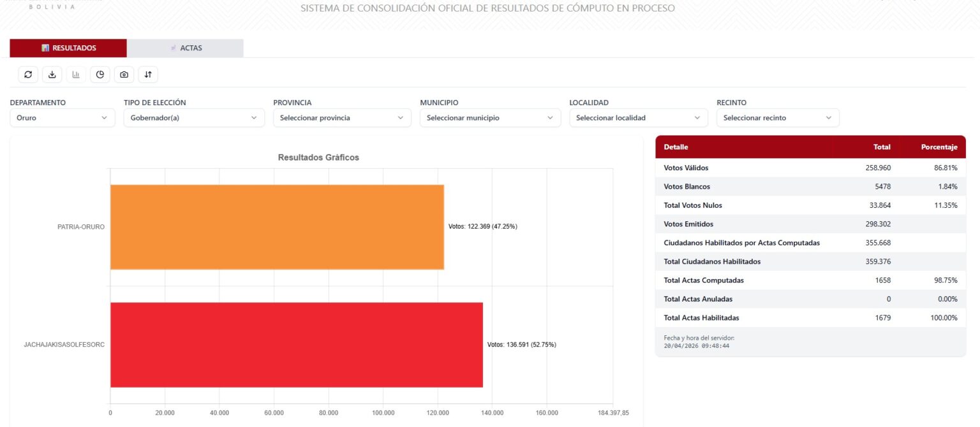The width and height of the screenshot is (980, 427).
Task: Click the refresh results icon
Action: [28, 75]
